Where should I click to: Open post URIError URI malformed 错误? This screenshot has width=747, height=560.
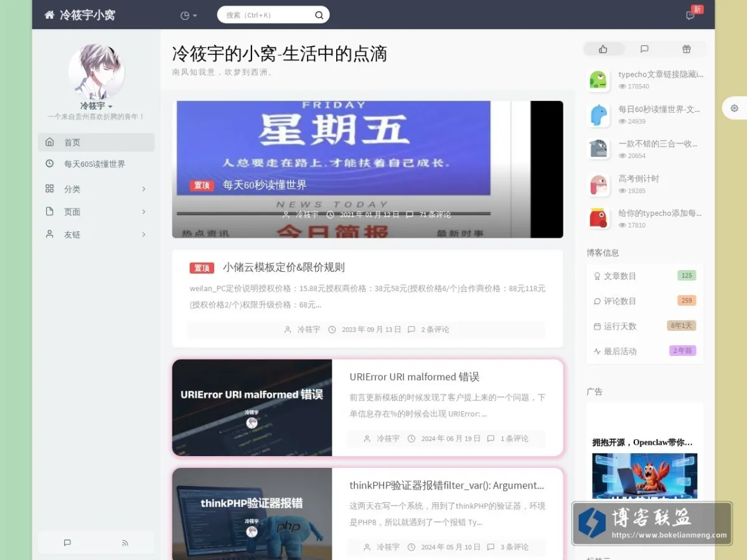[415, 377]
